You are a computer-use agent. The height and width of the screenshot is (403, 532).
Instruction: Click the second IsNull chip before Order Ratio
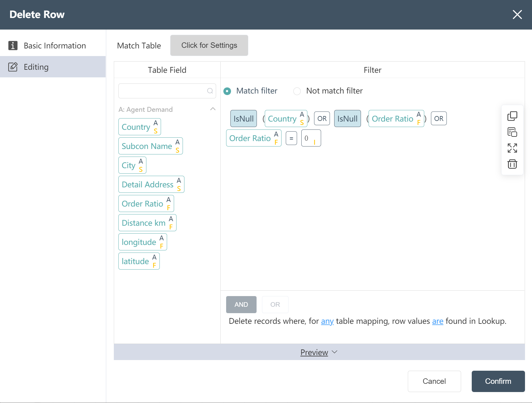[348, 118]
